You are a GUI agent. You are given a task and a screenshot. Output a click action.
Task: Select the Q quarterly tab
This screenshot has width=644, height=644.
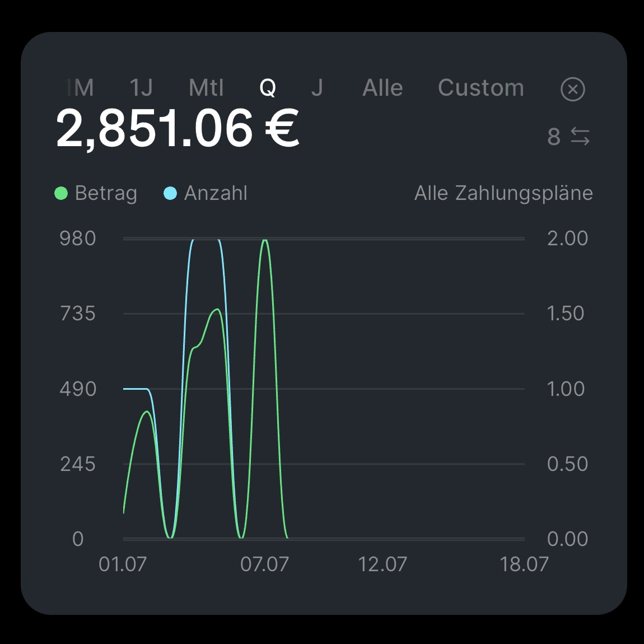pos(268,88)
